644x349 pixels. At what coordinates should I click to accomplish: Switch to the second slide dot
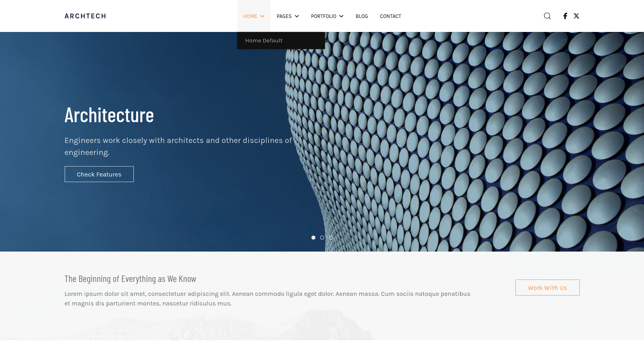(322, 238)
